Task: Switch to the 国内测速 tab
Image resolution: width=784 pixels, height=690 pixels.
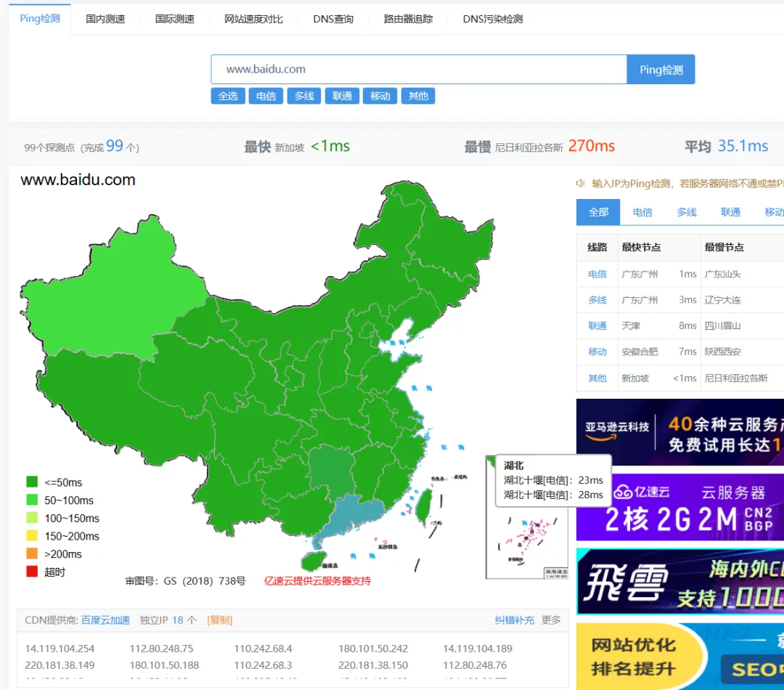Action: pos(105,19)
